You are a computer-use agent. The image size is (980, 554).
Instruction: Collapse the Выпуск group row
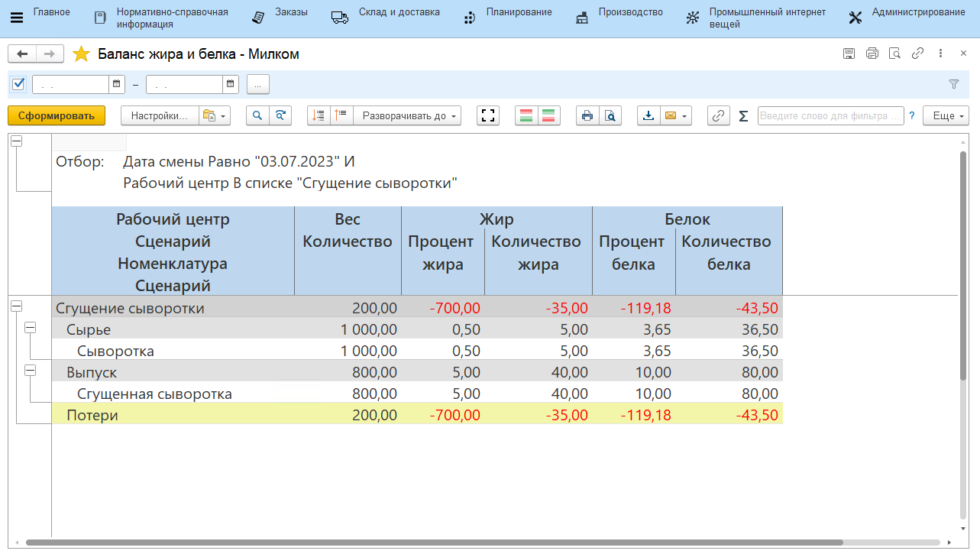coord(30,370)
